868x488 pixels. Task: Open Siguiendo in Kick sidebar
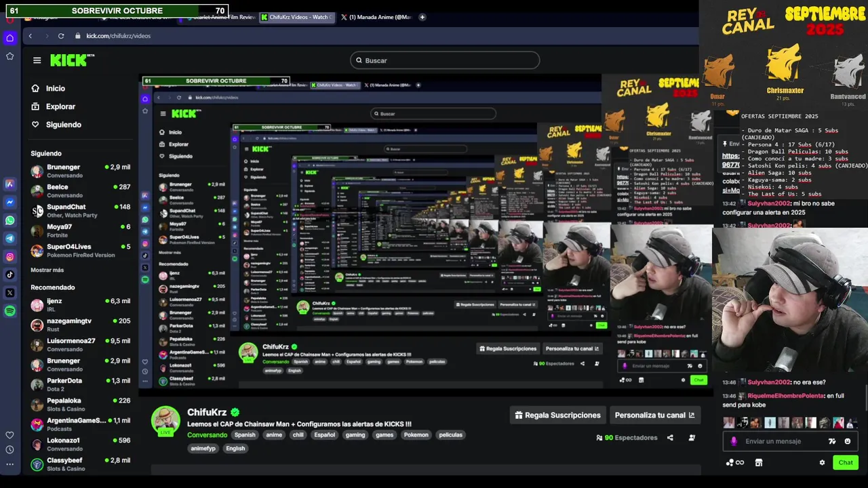(x=63, y=125)
